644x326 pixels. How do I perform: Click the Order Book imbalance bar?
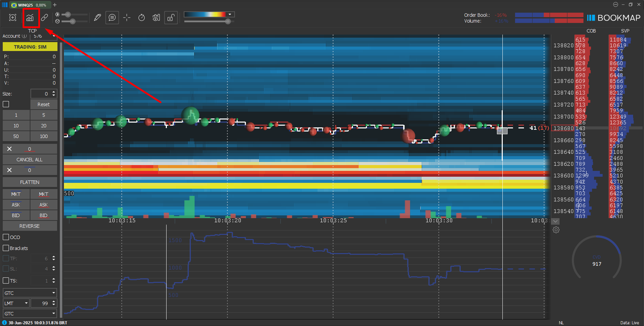pyautogui.click(x=549, y=15)
